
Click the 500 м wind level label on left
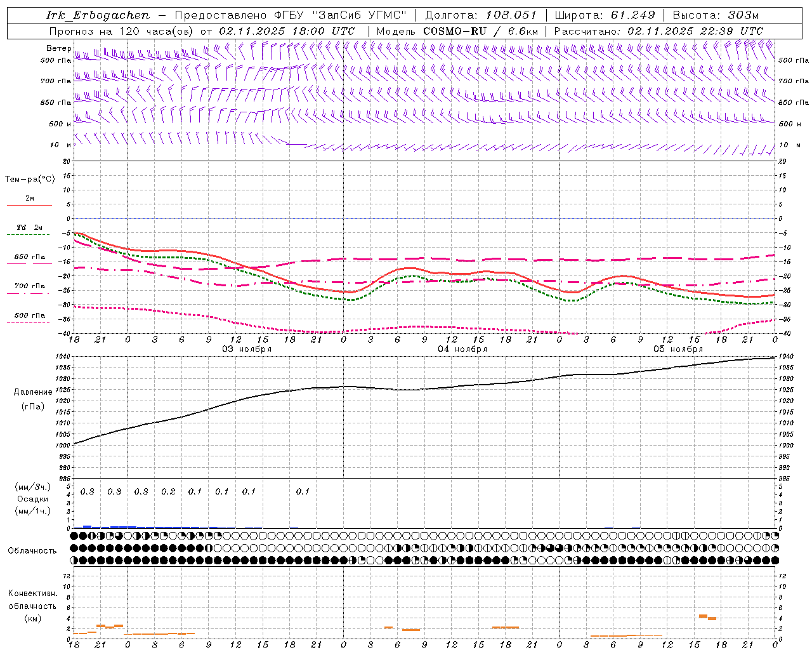(60, 124)
